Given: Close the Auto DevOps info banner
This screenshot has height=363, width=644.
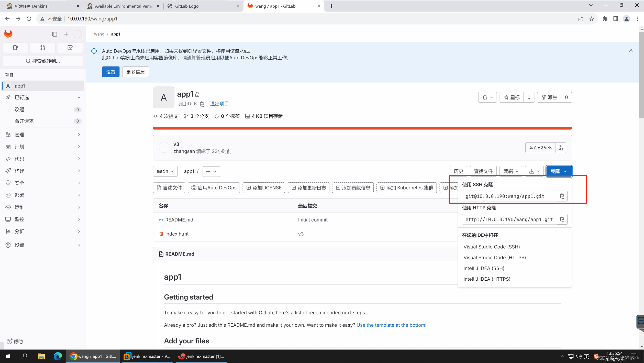Looking at the screenshot, I should coord(631,50).
